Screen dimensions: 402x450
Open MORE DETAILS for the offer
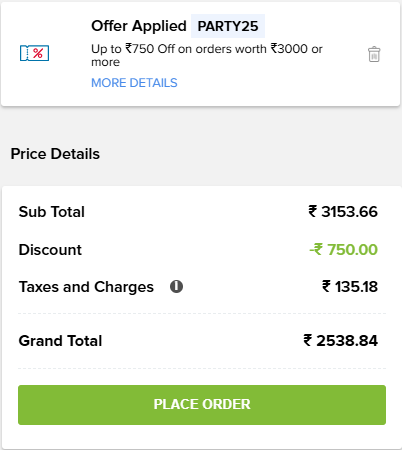click(x=134, y=83)
